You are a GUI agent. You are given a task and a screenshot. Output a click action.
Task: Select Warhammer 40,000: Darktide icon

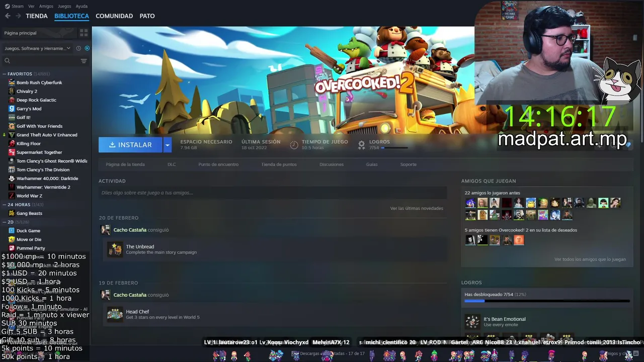(x=12, y=178)
